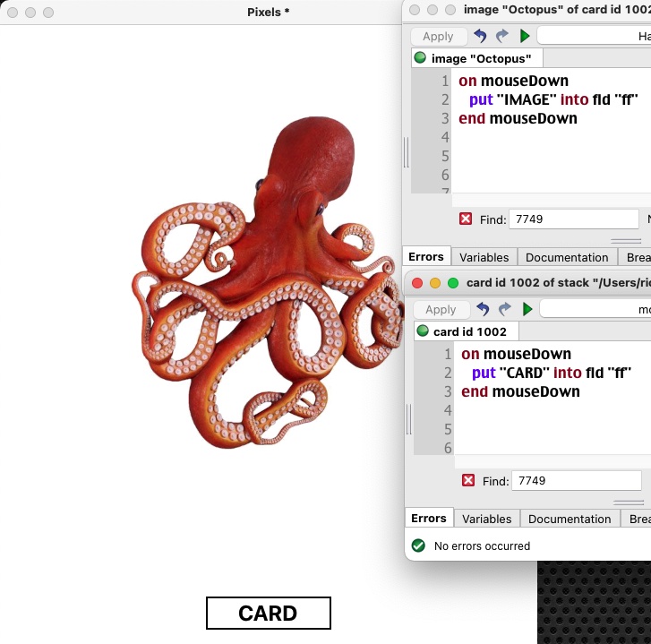Click the left pane splitter handle in Octopus editor
Viewport: 651px width, 644px height.
[x=407, y=152]
